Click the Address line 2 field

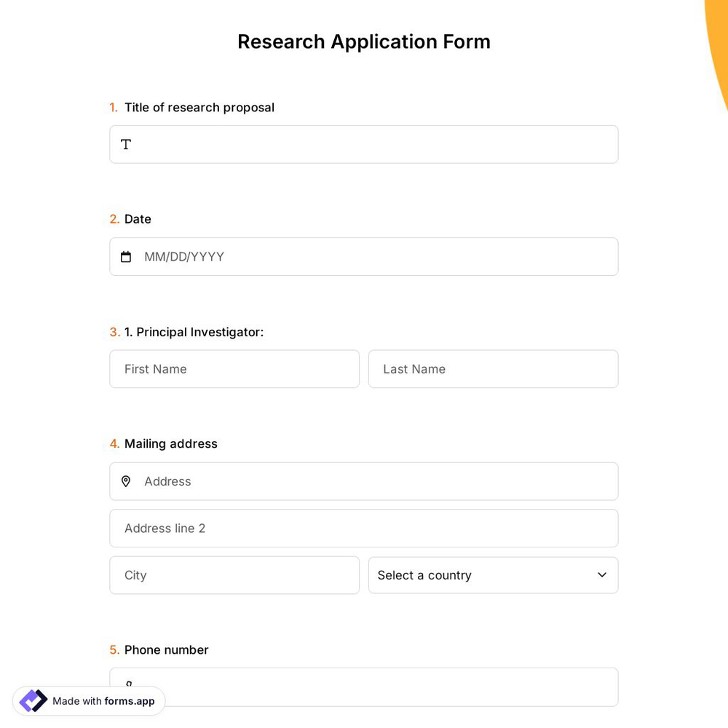[364, 528]
